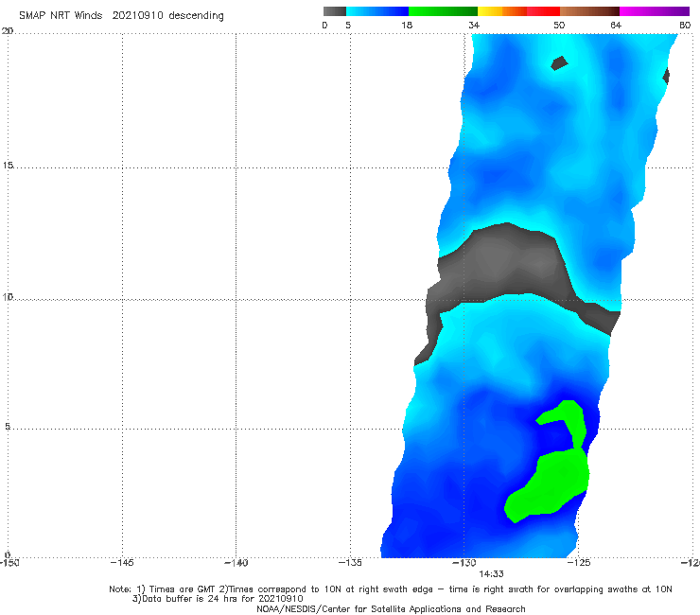This screenshot has width=700, height=615.
Task: Click the color bar label '34'
Action: [474, 25]
